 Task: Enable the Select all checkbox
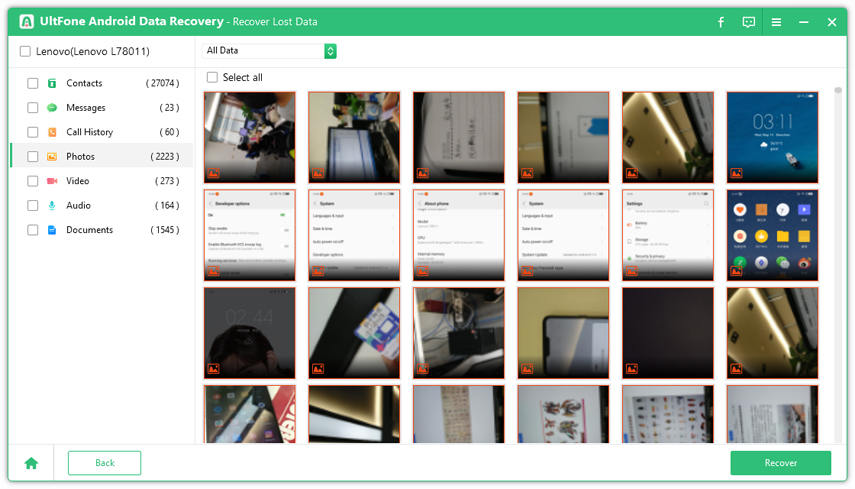(x=212, y=77)
